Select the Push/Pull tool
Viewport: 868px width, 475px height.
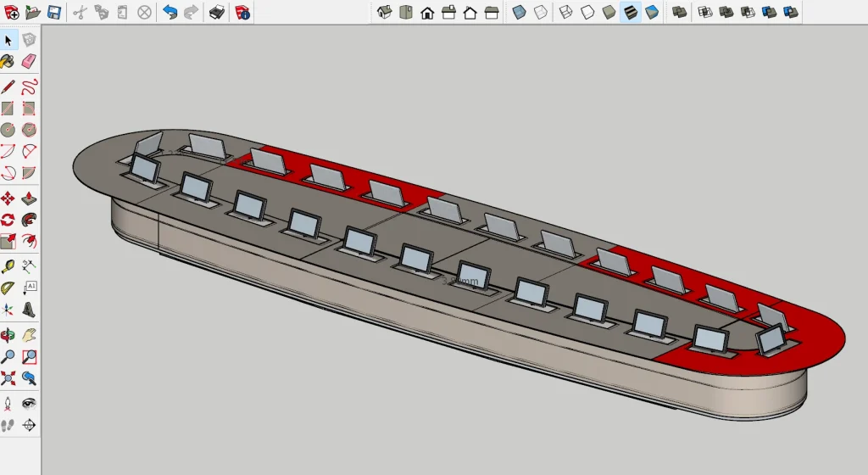pyautogui.click(x=30, y=198)
